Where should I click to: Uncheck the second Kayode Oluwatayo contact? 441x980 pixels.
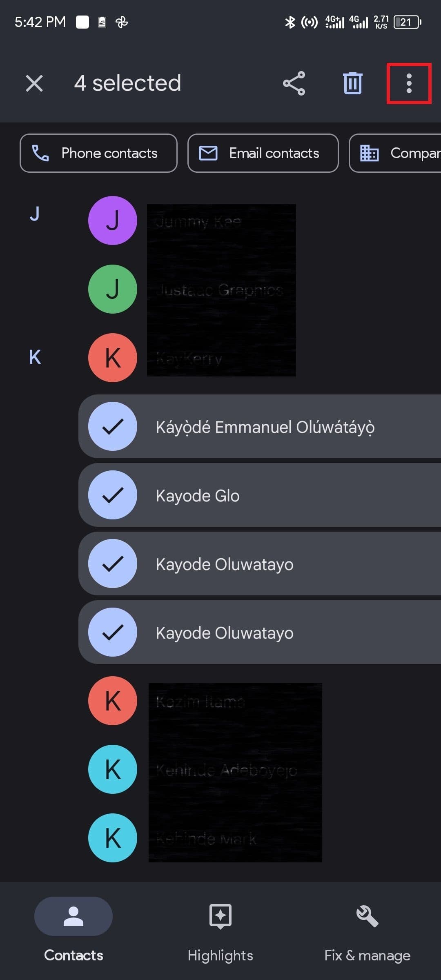[x=113, y=632]
